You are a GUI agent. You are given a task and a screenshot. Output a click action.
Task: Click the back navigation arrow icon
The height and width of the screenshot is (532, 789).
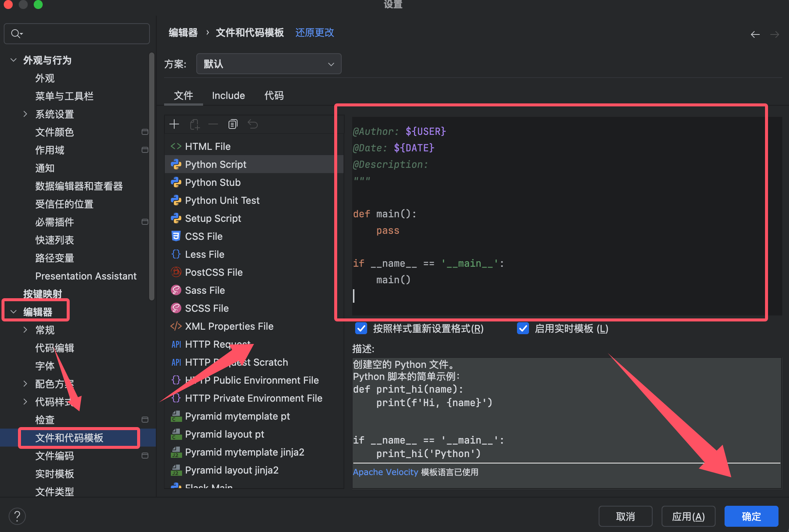[x=755, y=34]
